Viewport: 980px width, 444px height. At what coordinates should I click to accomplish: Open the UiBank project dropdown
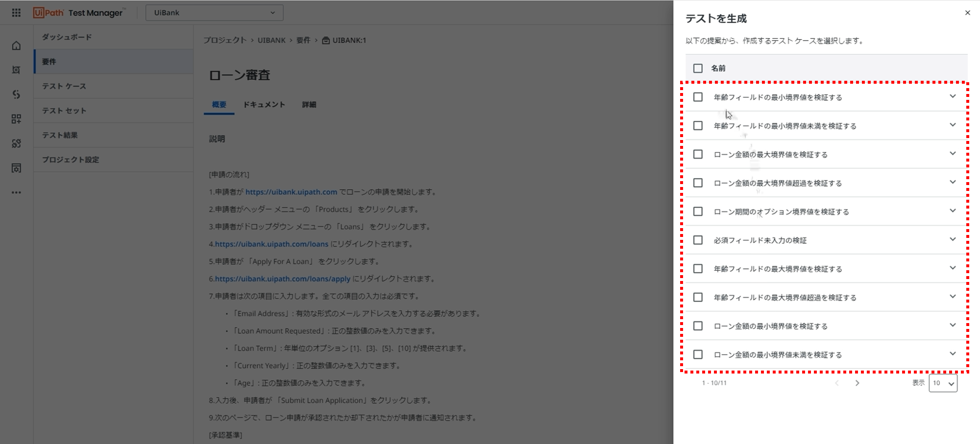[214, 13]
